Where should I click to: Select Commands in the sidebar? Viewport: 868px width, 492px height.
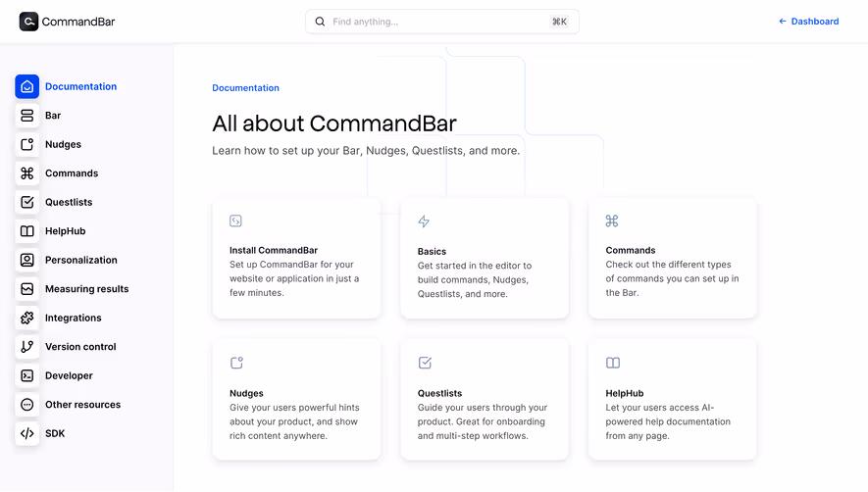point(72,173)
